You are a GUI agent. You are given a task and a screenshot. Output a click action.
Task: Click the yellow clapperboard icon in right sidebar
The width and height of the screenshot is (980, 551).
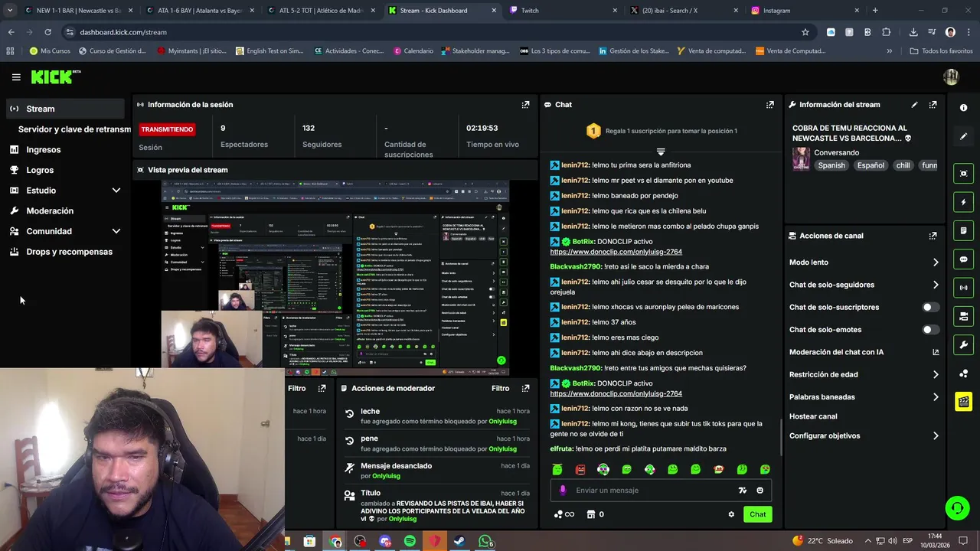[963, 401]
